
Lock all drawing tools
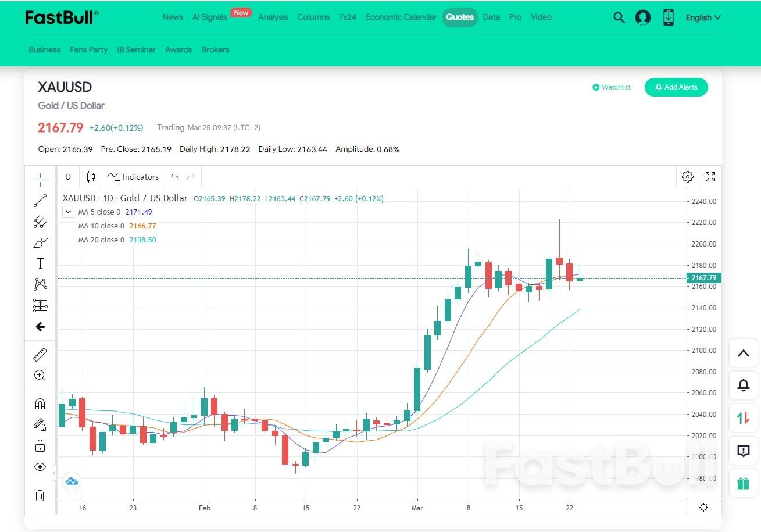point(40,445)
